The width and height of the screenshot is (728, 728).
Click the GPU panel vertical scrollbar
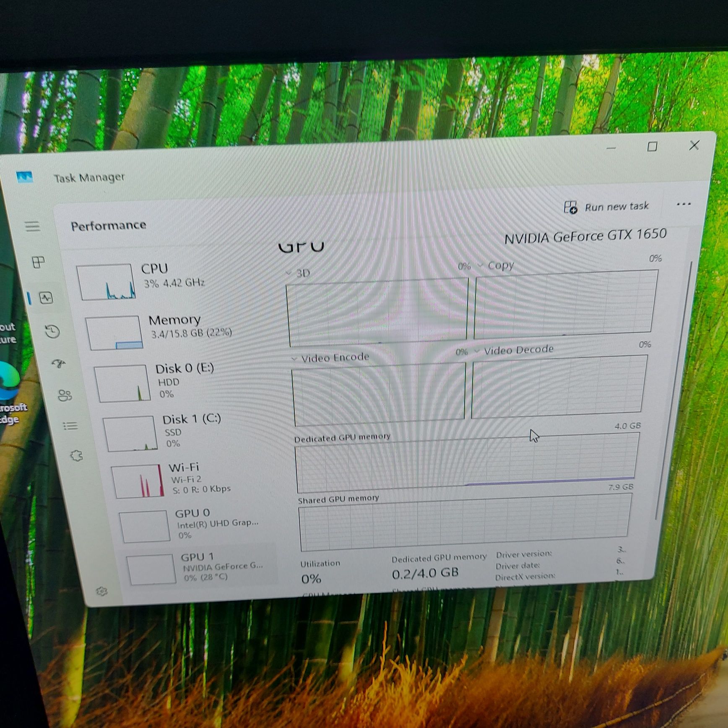pyautogui.click(x=674, y=390)
